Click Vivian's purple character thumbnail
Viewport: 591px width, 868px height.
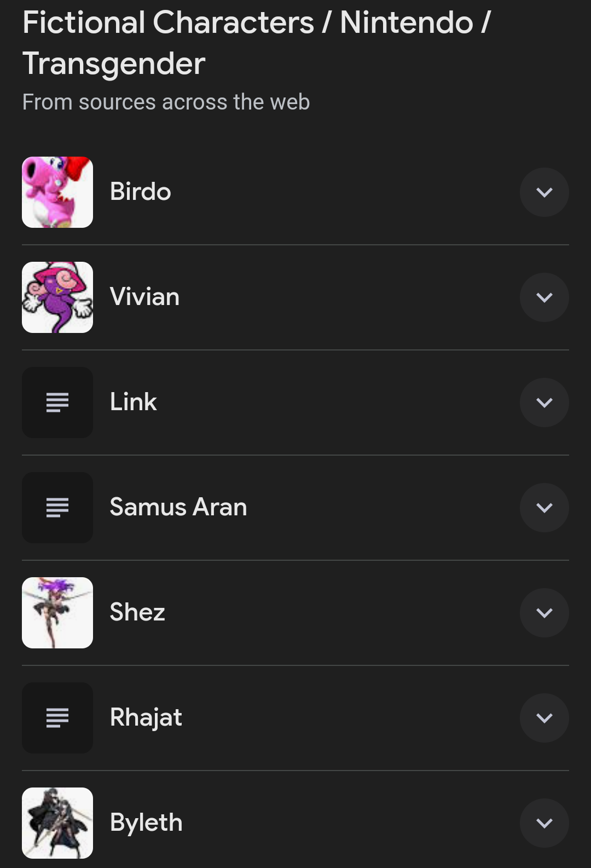[57, 297]
